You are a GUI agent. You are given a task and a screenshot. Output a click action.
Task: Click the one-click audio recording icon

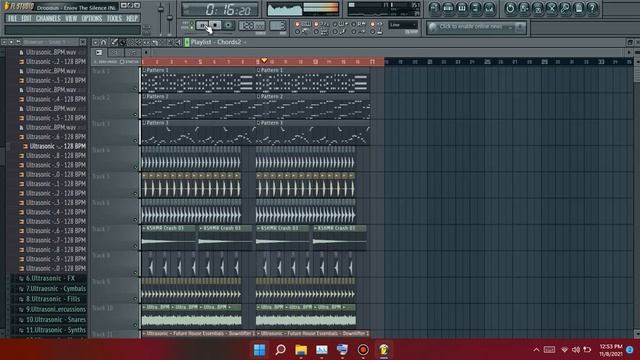click(565, 8)
